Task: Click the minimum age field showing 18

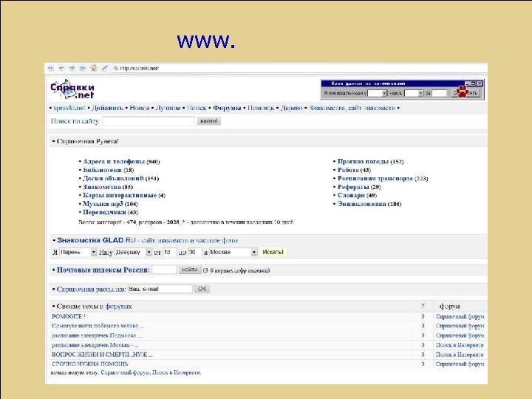Action: [170, 252]
